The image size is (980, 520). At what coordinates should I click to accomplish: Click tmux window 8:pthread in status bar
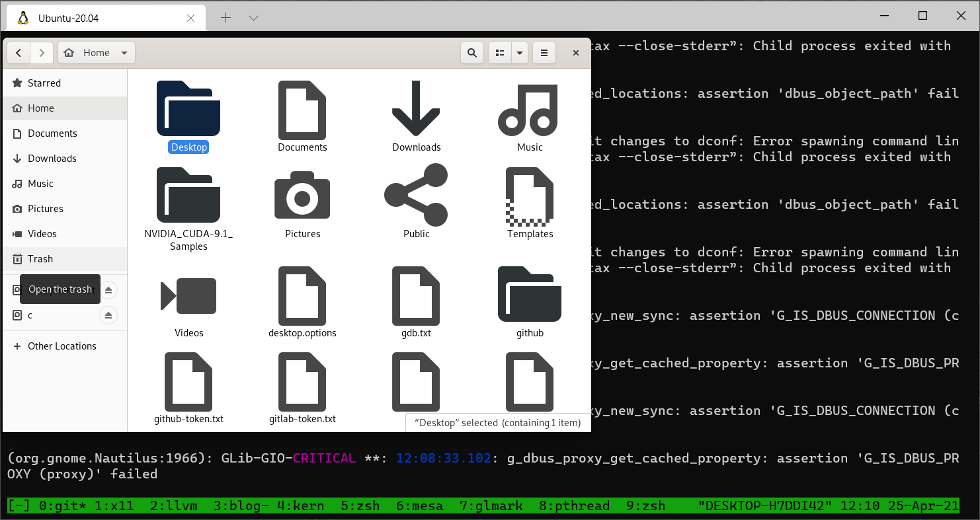tap(575, 506)
